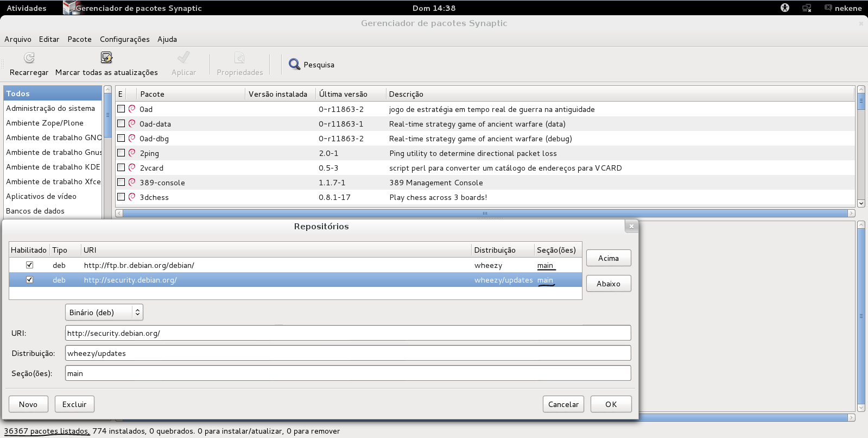Click the URI input field
The width and height of the screenshot is (868, 438).
coord(348,333)
